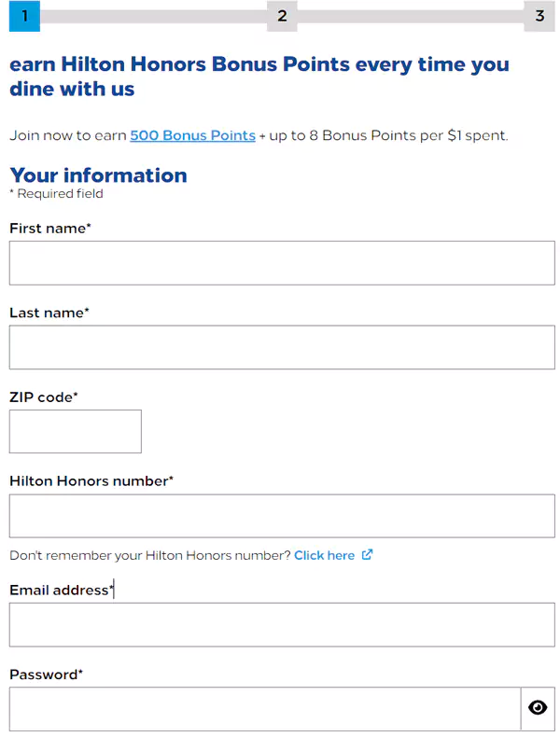Image resolution: width=560 pixels, height=737 pixels.
Task: Click the external link icon beside Click here
Action: [367, 555]
